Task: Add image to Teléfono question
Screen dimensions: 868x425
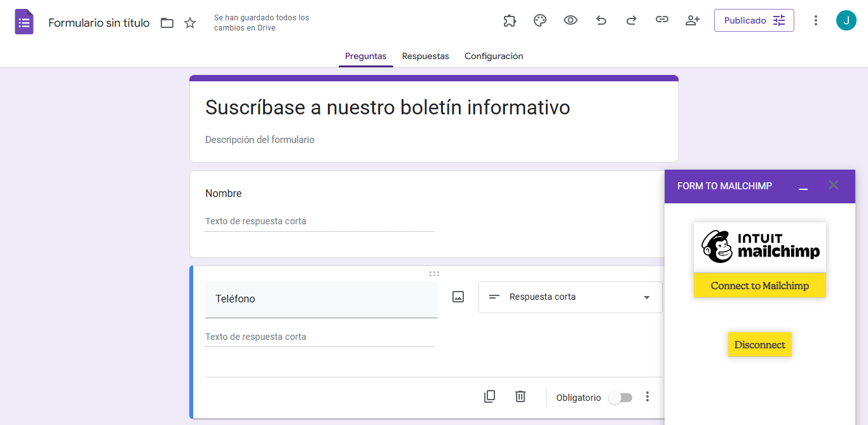Action: [x=458, y=297]
